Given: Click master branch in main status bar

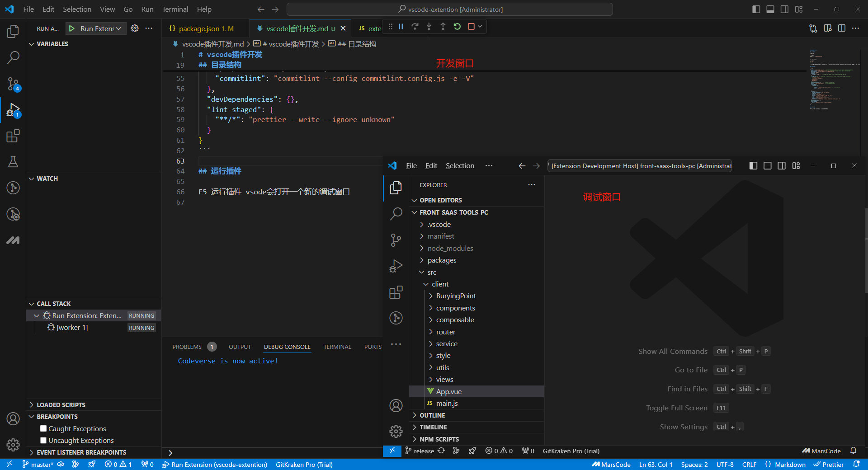Looking at the screenshot, I should point(38,465).
